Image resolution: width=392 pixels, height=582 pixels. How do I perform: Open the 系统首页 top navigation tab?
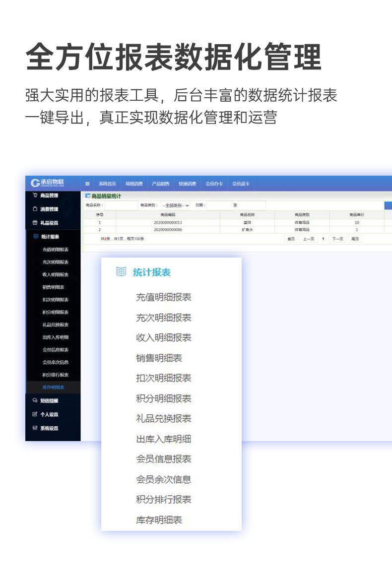[107, 184]
